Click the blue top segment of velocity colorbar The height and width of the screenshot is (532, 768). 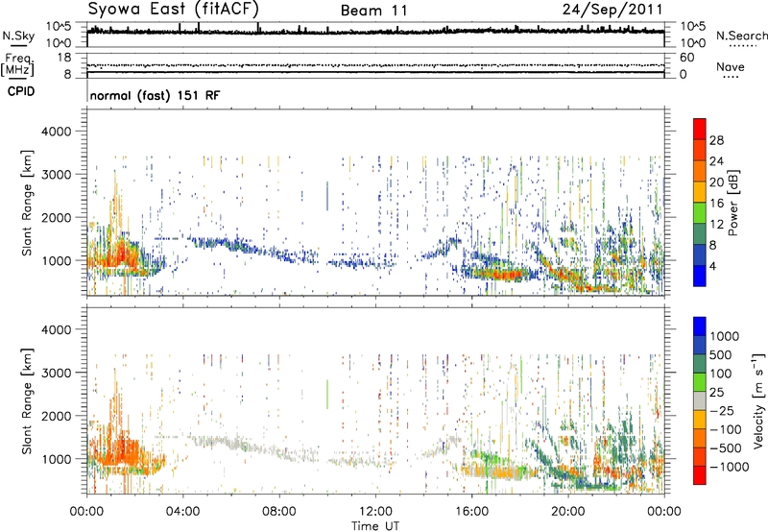700,326
